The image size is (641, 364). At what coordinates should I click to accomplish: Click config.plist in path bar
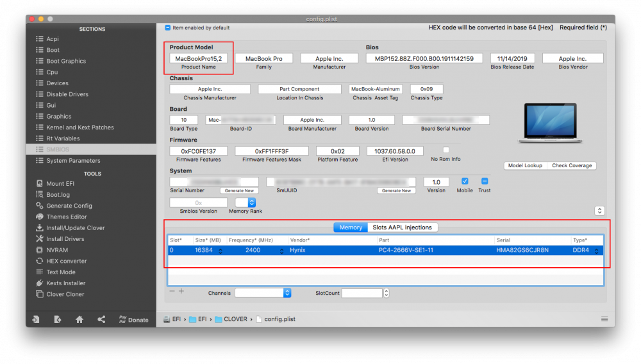[x=276, y=319]
